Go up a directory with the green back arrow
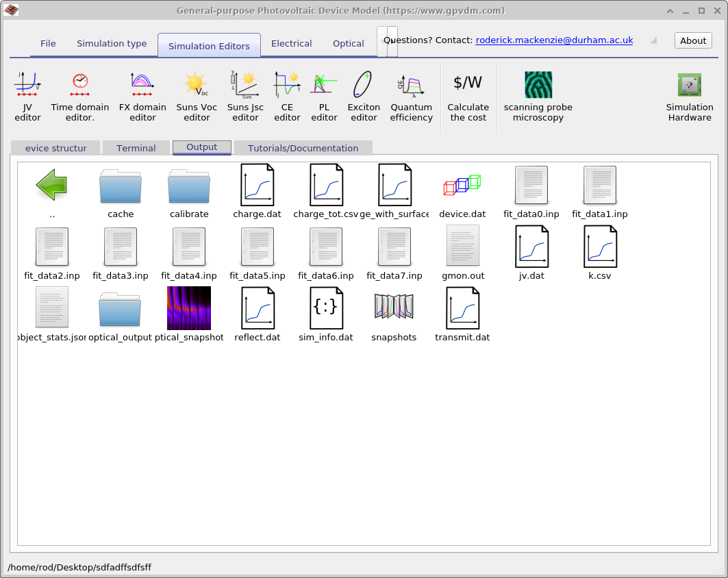 point(52,185)
